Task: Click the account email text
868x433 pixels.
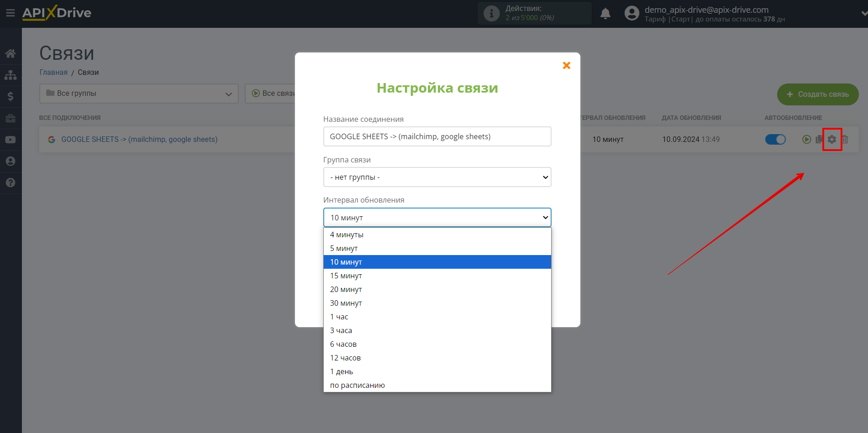Action: pos(706,10)
